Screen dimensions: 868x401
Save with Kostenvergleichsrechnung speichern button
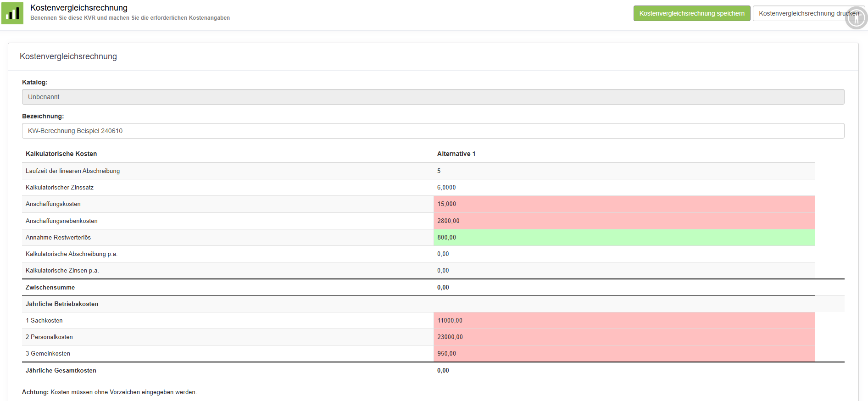click(691, 13)
